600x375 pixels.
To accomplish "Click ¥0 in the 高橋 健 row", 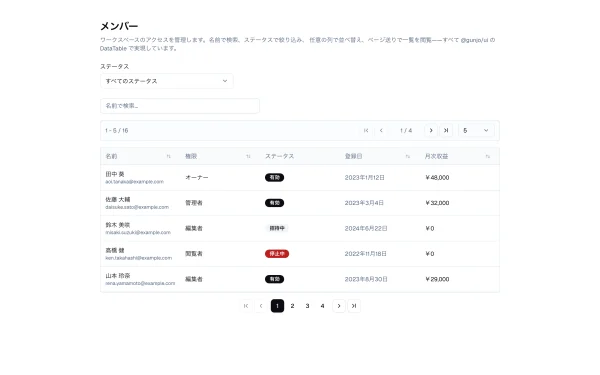I will point(430,254).
